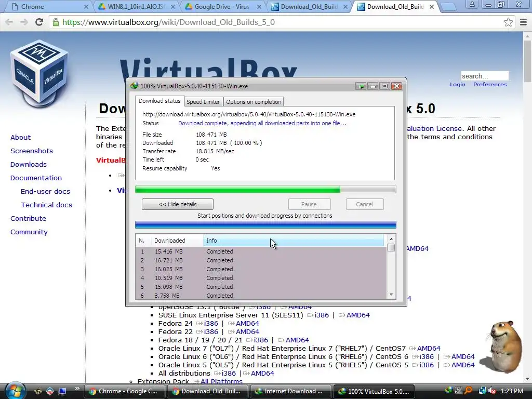Click the muted volume tray icon
The width and height of the screenshot is (532, 399).
click(x=492, y=391)
